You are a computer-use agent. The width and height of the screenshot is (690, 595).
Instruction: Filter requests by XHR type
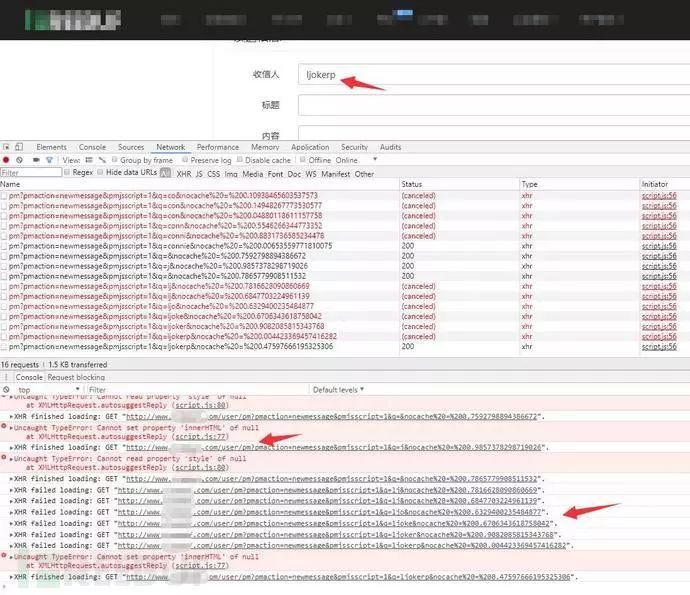click(x=183, y=173)
